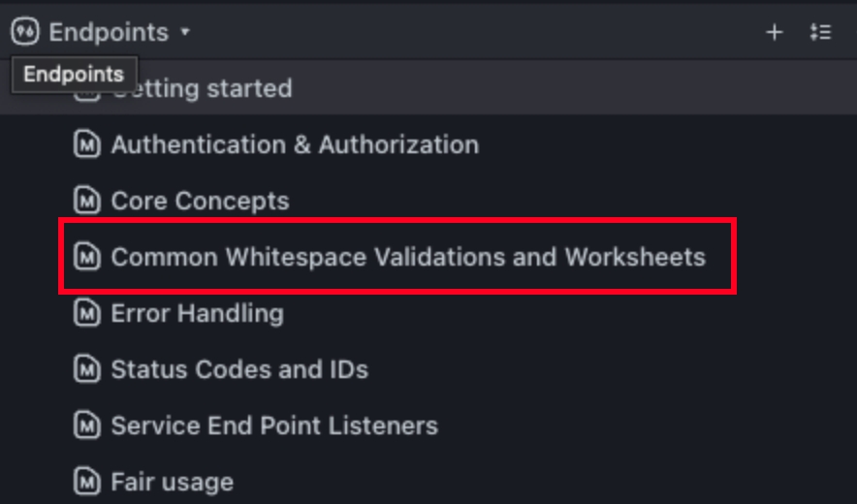Select the Core Concepts document
This screenshot has height=504, width=857.
point(200,201)
